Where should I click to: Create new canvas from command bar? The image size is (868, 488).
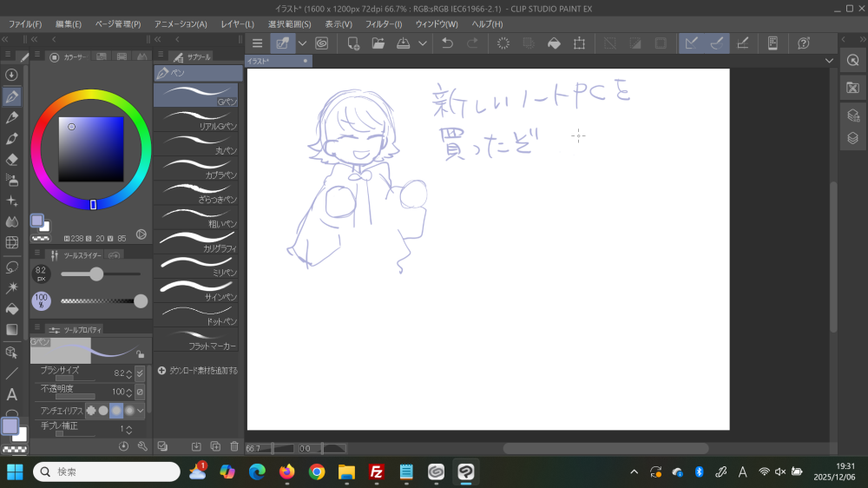click(x=353, y=43)
